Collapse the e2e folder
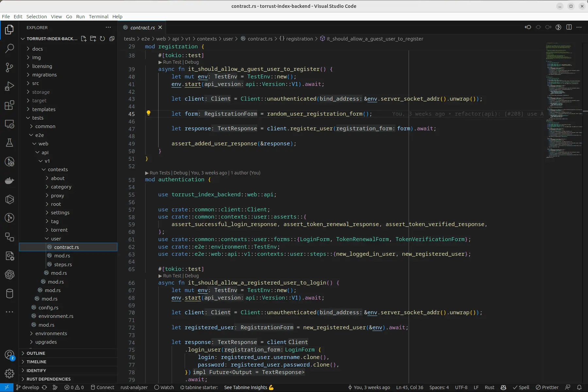 coord(39,135)
